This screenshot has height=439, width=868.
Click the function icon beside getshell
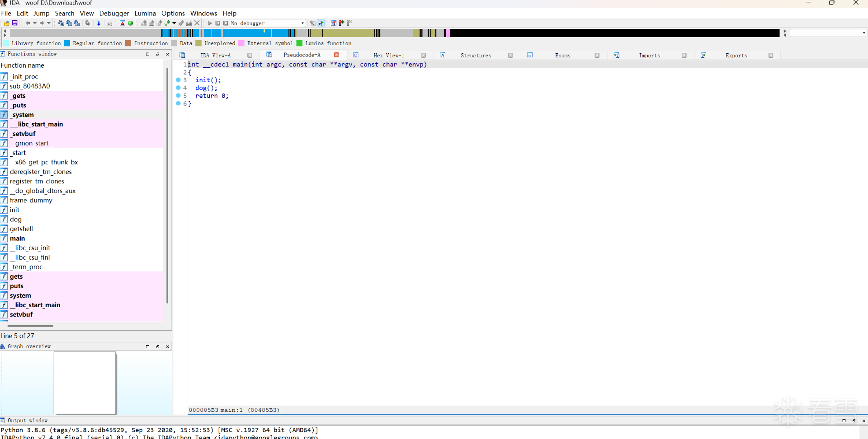(4, 229)
